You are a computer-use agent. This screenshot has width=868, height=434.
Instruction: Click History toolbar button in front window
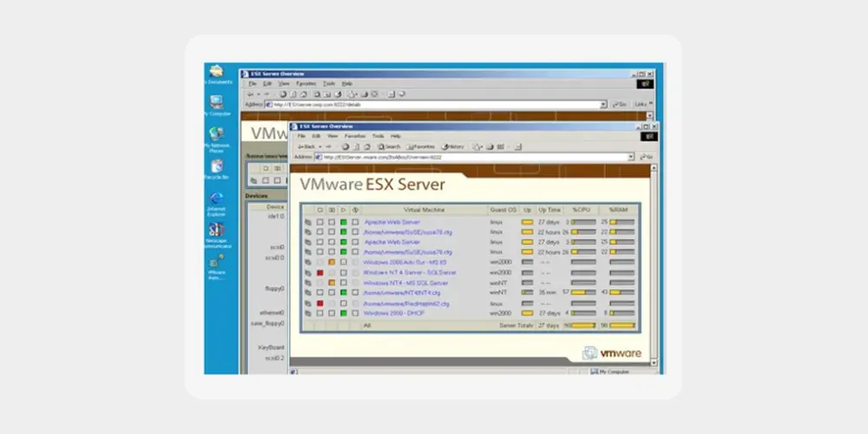453,147
